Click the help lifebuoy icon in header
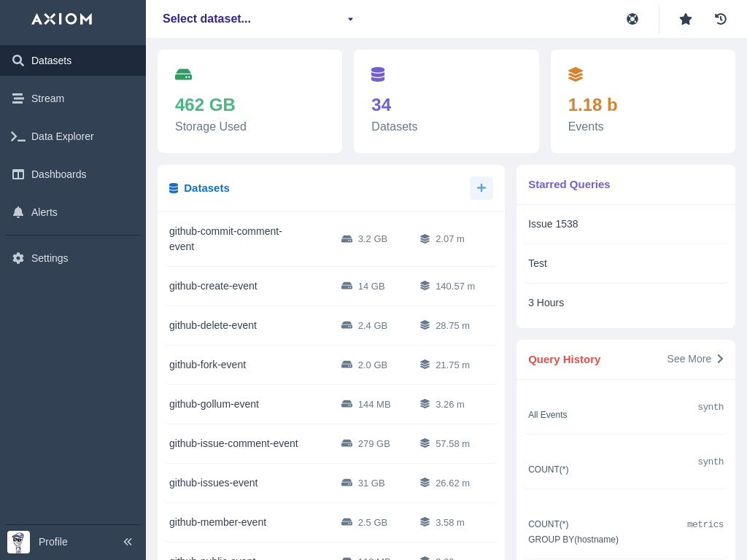The height and width of the screenshot is (560, 747). (x=632, y=19)
